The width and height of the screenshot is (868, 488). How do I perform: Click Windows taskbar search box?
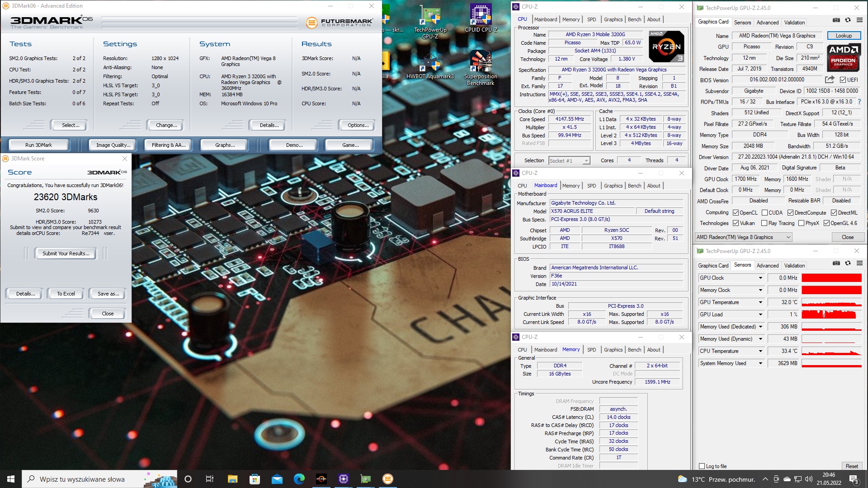point(99,479)
